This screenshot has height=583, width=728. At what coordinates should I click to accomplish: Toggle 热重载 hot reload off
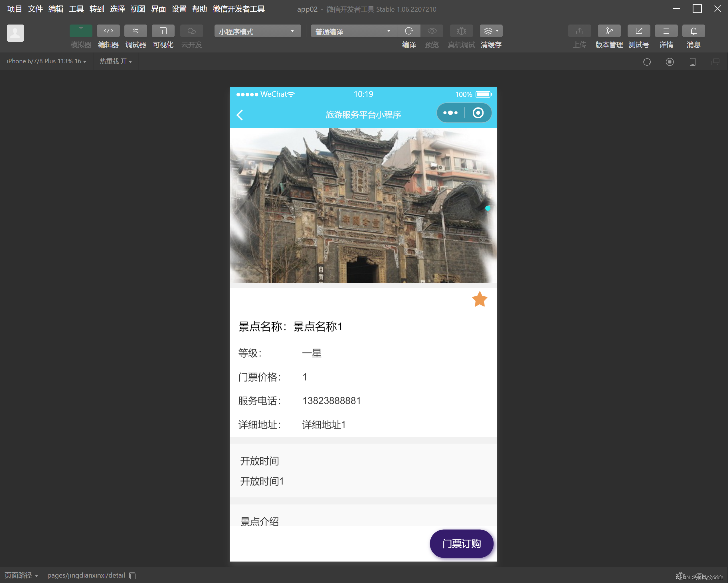tap(116, 61)
